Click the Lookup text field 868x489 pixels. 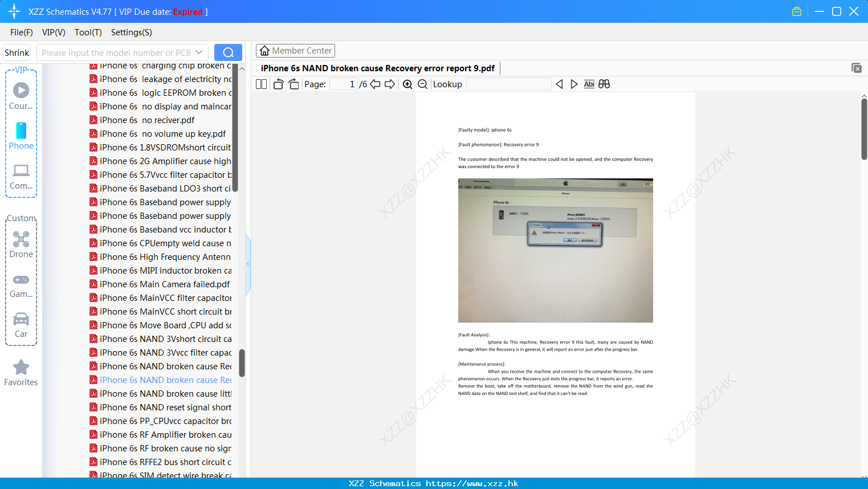coord(508,84)
